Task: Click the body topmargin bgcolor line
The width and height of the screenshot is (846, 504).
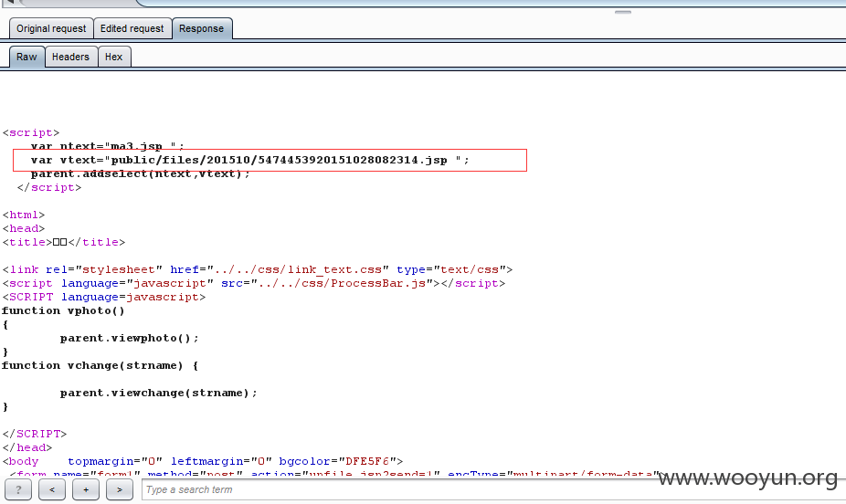Action: [x=202, y=461]
